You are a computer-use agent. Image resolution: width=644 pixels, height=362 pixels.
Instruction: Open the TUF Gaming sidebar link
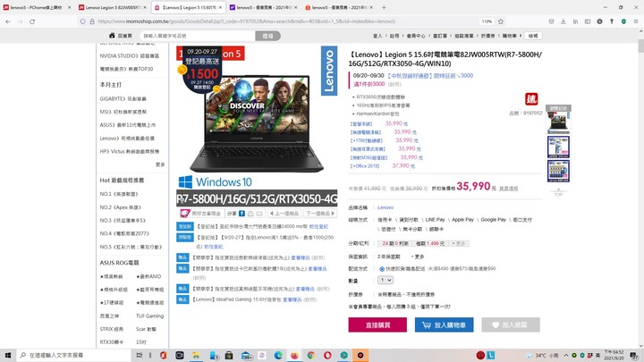[x=149, y=316]
